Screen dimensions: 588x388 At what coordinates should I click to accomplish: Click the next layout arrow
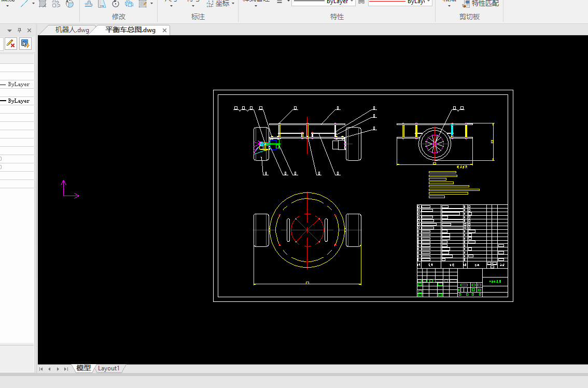pyautogui.click(x=58, y=369)
